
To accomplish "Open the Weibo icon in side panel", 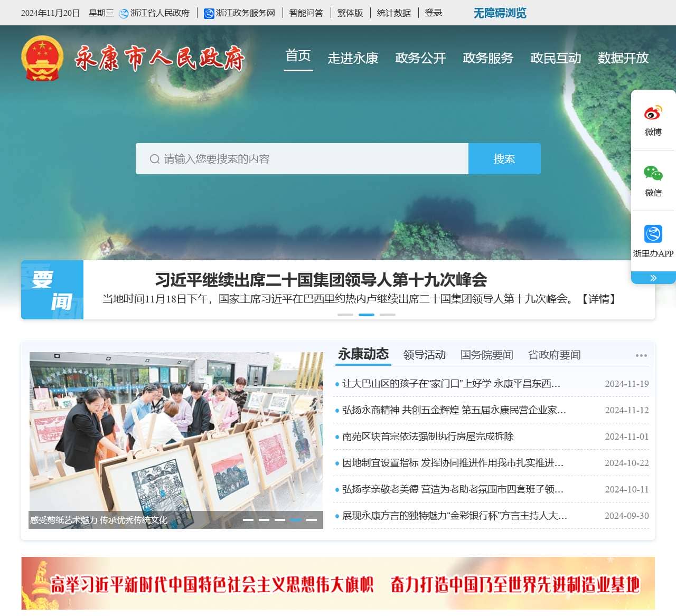I will [653, 113].
